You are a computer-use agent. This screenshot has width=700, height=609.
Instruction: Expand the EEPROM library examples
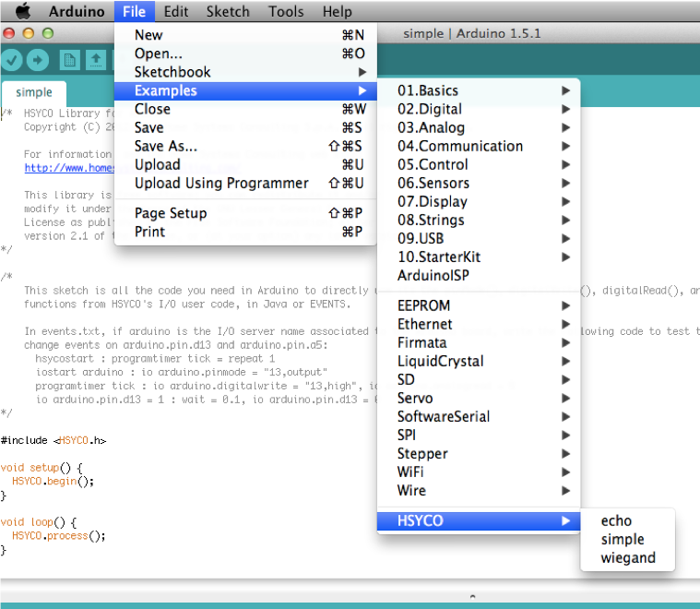pos(479,305)
